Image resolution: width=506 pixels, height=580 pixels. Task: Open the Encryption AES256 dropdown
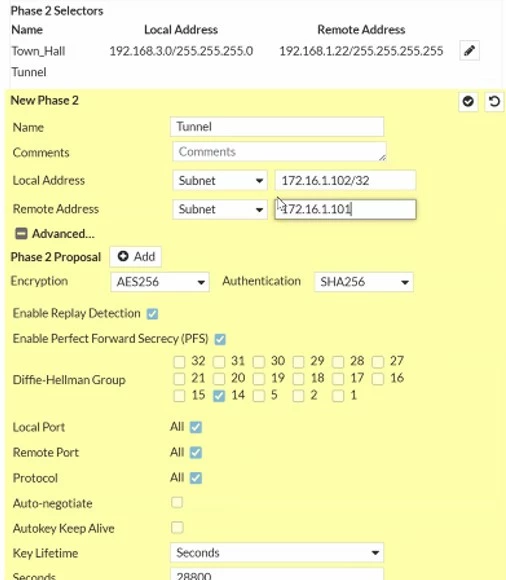(x=160, y=282)
